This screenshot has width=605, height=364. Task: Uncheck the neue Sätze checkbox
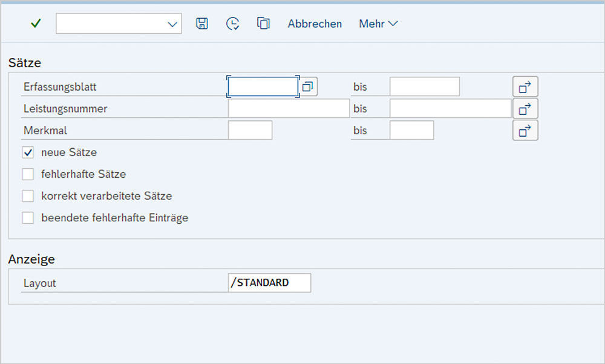tap(28, 152)
